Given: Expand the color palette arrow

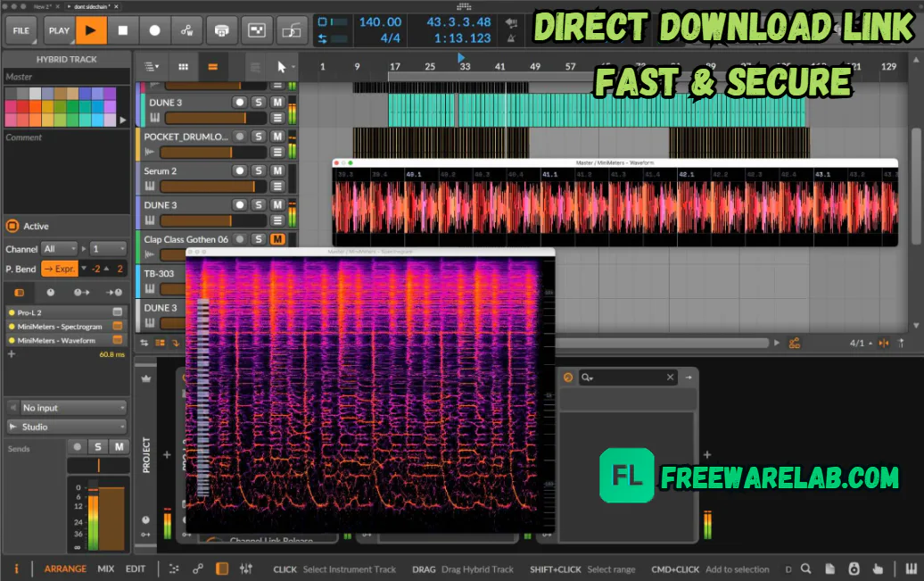Looking at the screenshot, I should click(122, 120).
